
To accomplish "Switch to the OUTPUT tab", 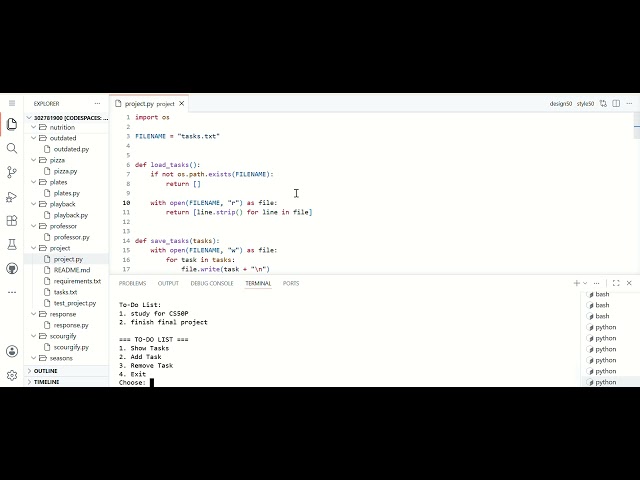I will pos(168,283).
